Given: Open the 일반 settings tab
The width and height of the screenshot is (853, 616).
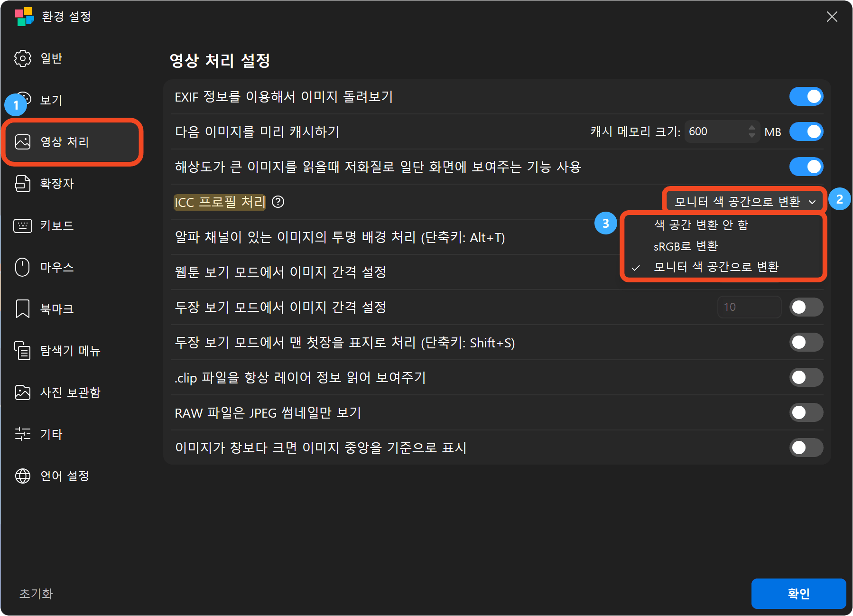Looking at the screenshot, I should pos(73,58).
